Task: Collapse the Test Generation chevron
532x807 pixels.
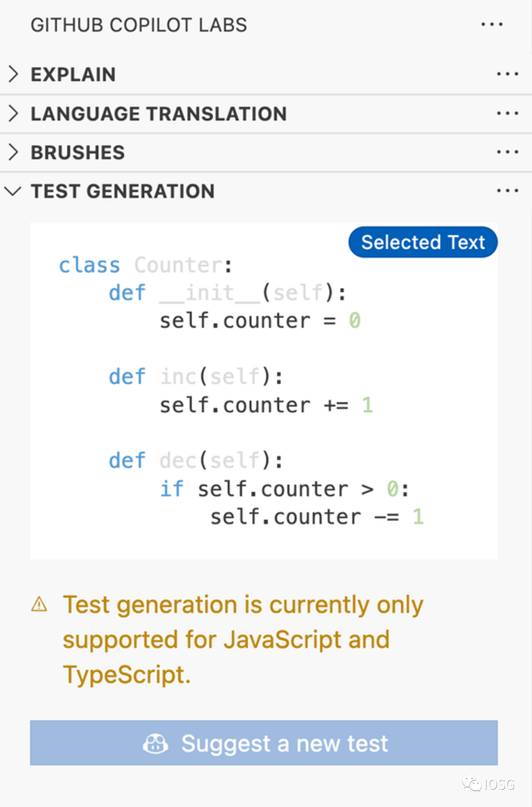Action: click(x=13, y=191)
